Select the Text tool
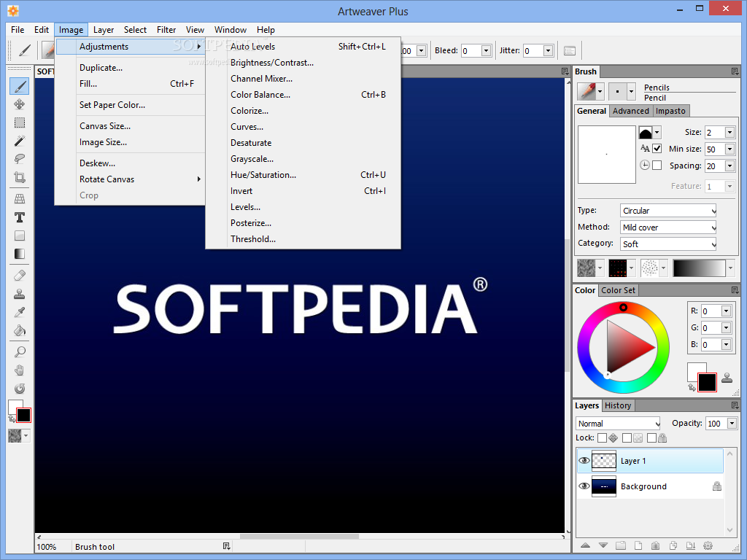 click(x=20, y=217)
